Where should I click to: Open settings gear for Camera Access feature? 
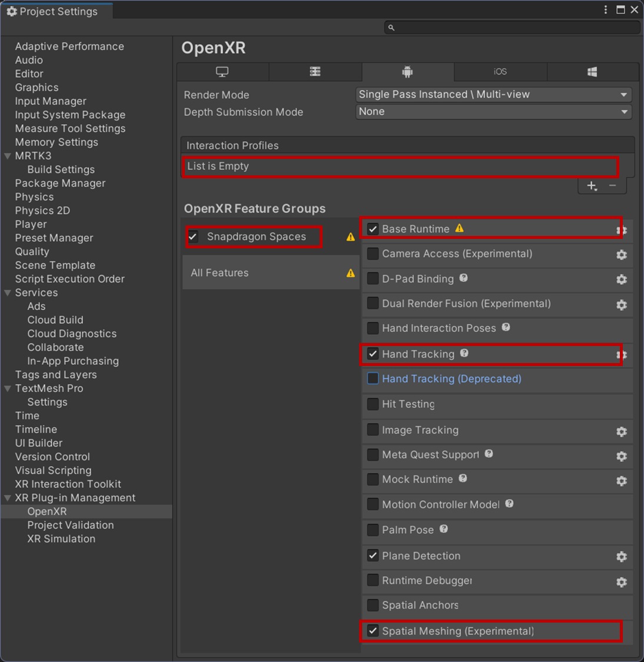click(x=621, y=255)
